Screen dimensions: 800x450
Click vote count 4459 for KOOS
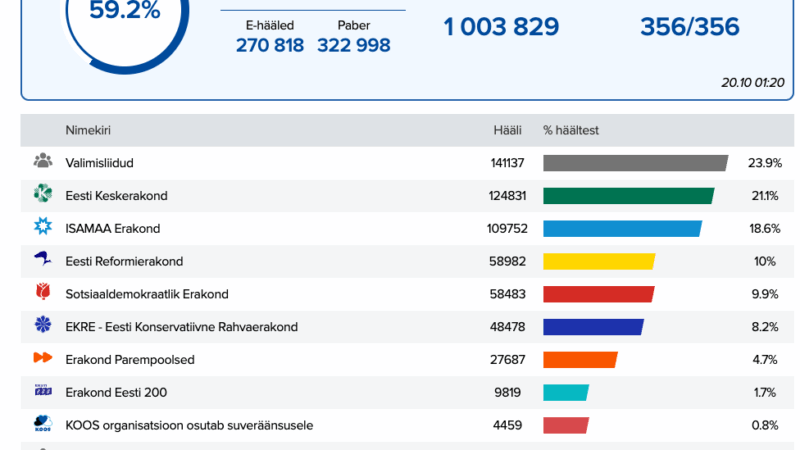pos(507,426)
